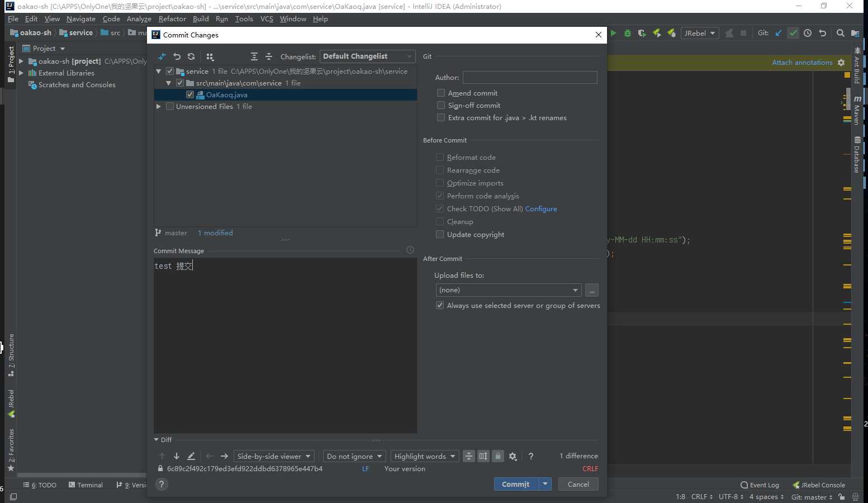Viewport: 868px width, 503px height.
Task: Open commit message history clock icon
Action: pyautogui.click(x=410, y=250)
